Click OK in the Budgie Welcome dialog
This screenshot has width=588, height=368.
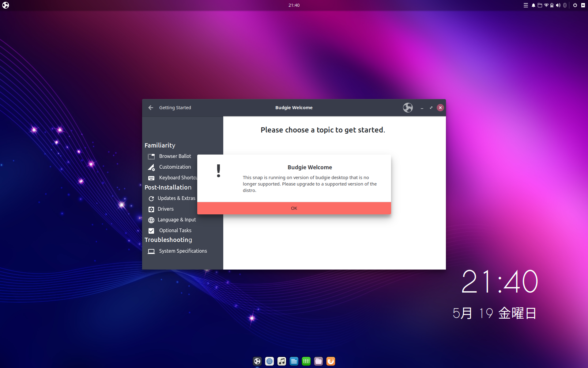click(x=294, y=208)
